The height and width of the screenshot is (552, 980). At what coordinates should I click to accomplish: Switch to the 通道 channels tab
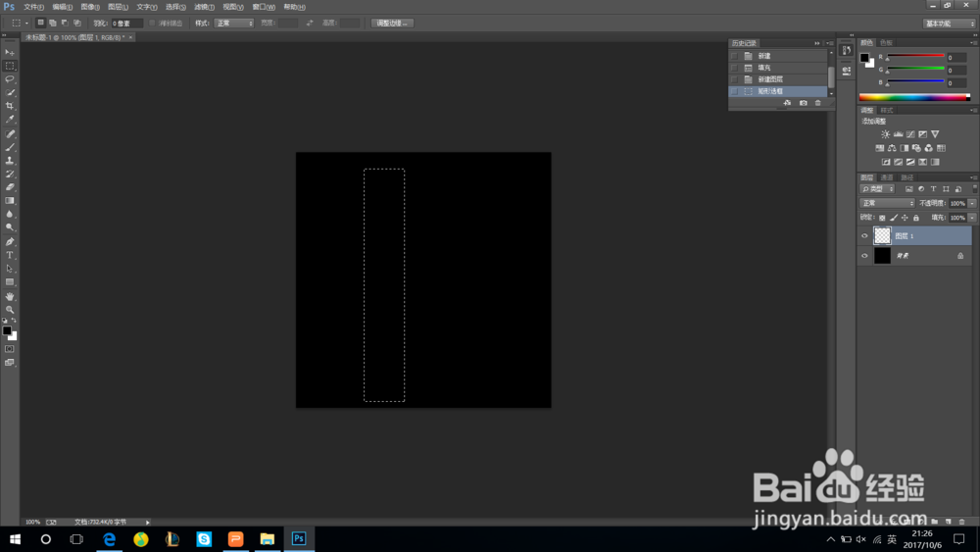[x=887, y=177]
